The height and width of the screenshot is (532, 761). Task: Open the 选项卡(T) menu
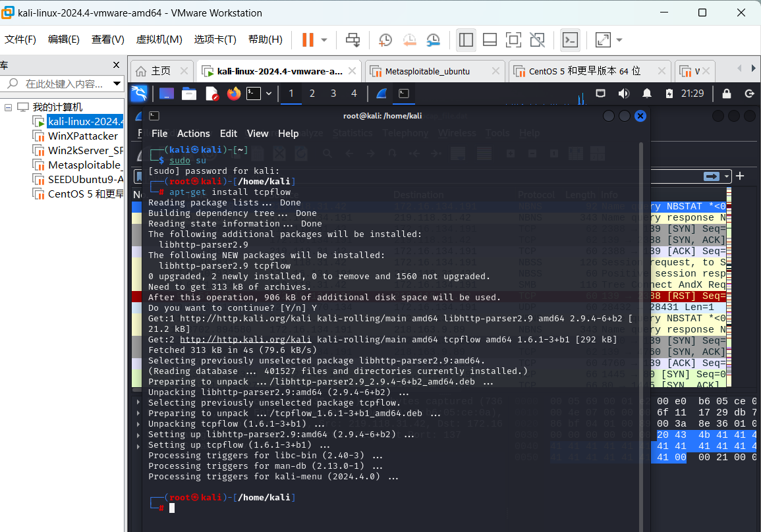[x=215, y=40]
